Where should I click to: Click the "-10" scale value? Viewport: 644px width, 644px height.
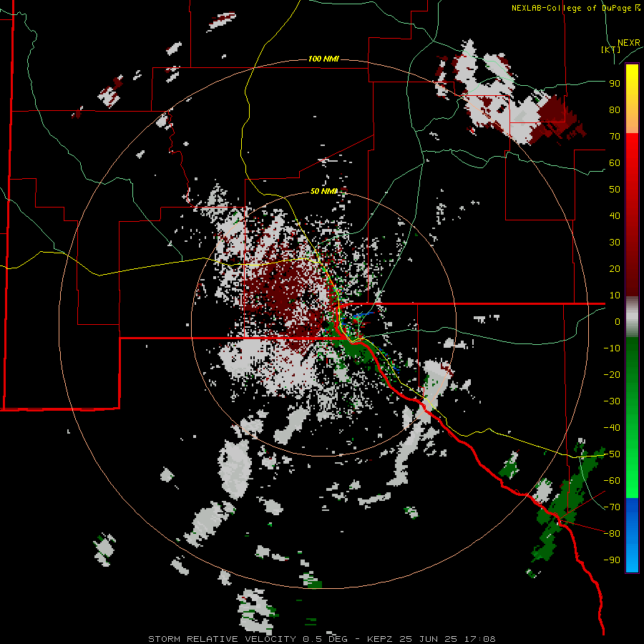click(612, 348)
